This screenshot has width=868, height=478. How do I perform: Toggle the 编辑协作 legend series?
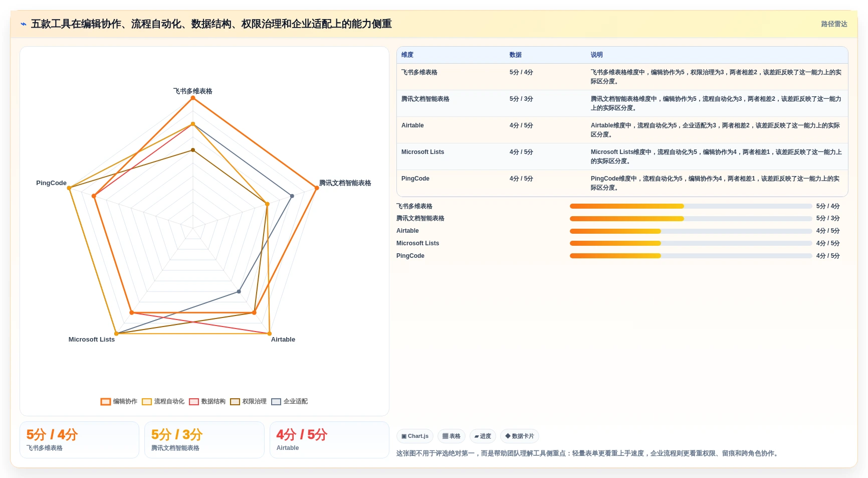pyautogui.click(x=119, y=401)
